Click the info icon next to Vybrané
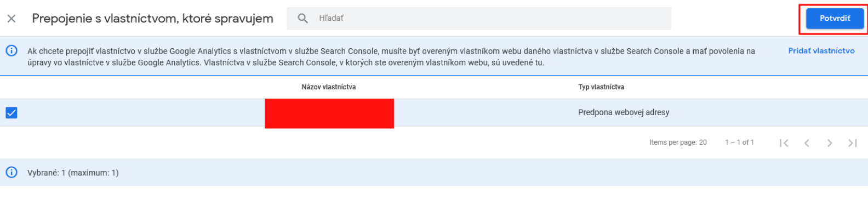This screenshot has height=217, width=868. click(x=12, y=172)
